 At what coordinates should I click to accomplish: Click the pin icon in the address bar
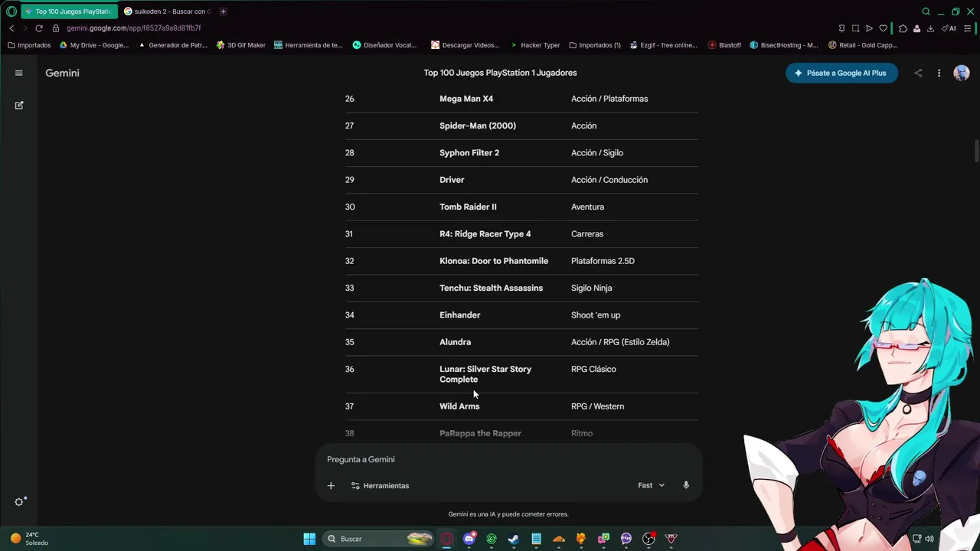point(841,28)
